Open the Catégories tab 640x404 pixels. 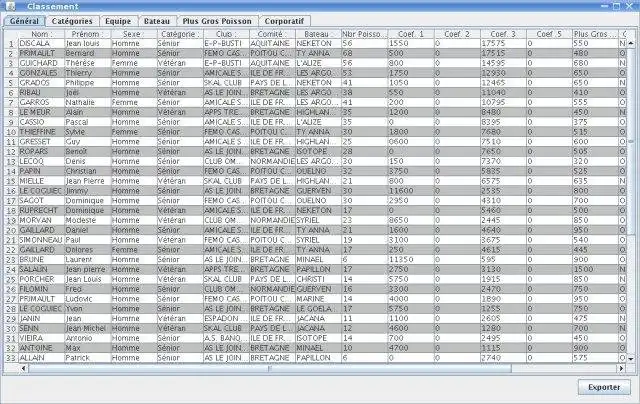coord(72,21)
